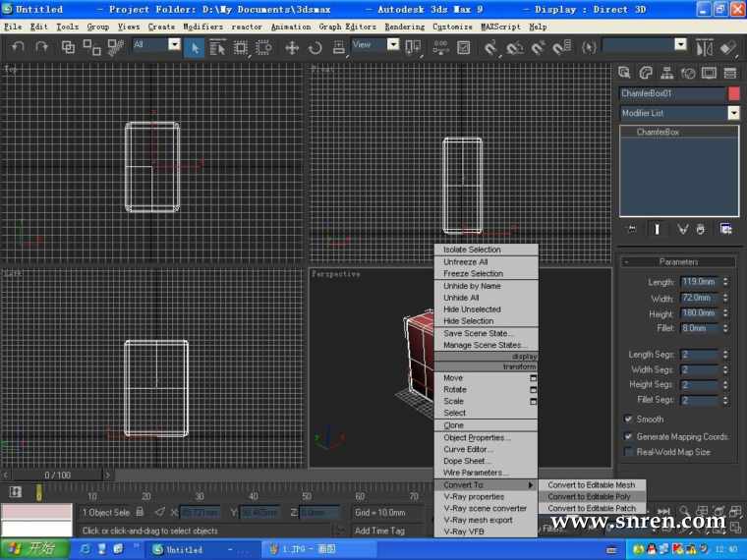Switch to 1.JPG Paint taskbar window
Image resolution: width=747 pixels, height=560 pixels.
[x=318, y=549]
